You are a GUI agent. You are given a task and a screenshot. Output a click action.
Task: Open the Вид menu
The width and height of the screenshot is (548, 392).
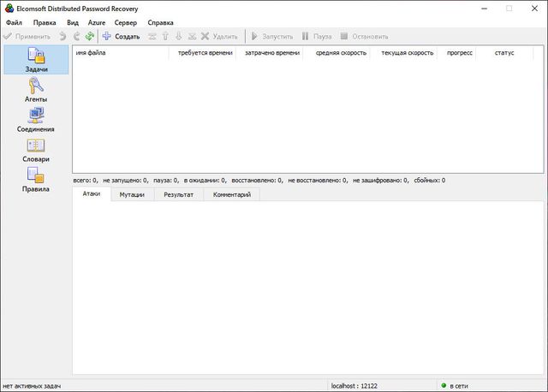[73, 23]
